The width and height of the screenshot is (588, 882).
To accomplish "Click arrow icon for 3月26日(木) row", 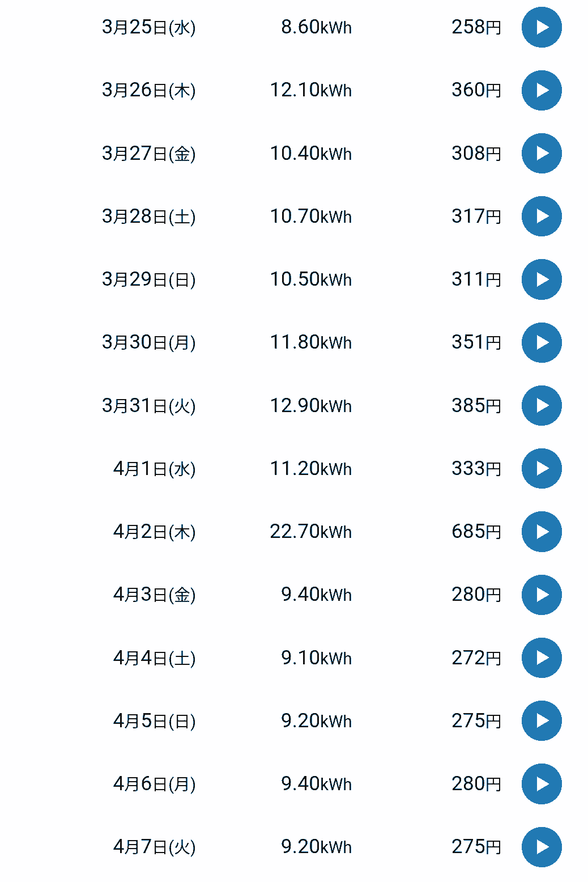I will click(542, 90).
